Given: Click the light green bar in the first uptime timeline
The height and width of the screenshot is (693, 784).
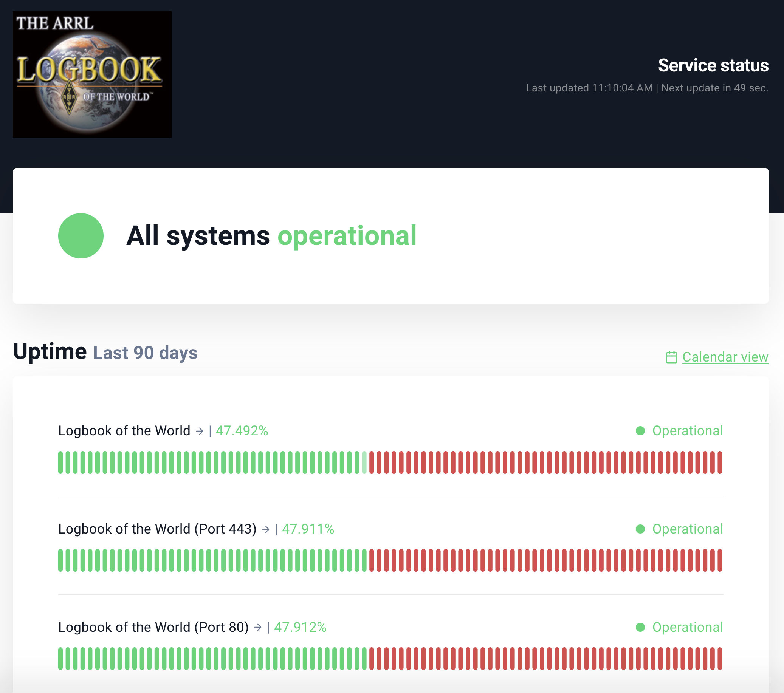Looking at the screenshot, I should (364, 463).
